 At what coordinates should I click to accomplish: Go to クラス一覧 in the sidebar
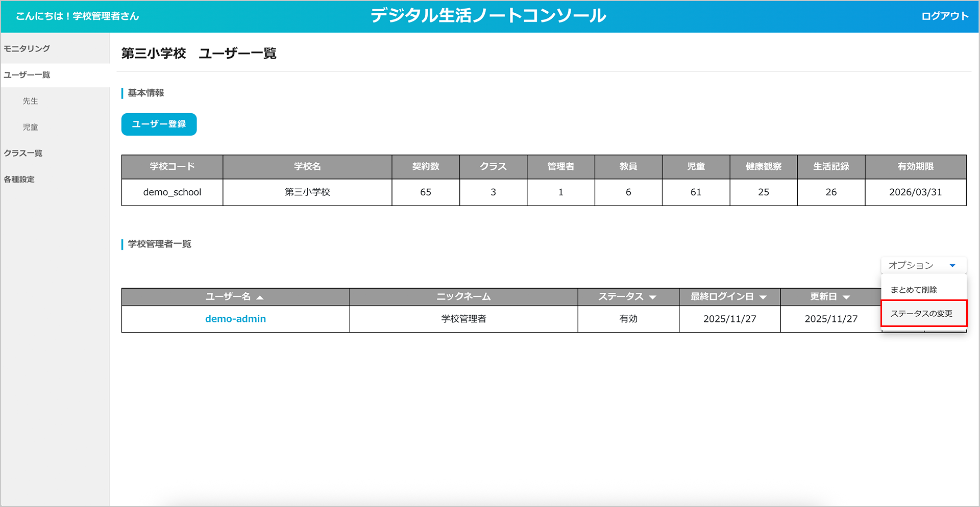[23, 153]
